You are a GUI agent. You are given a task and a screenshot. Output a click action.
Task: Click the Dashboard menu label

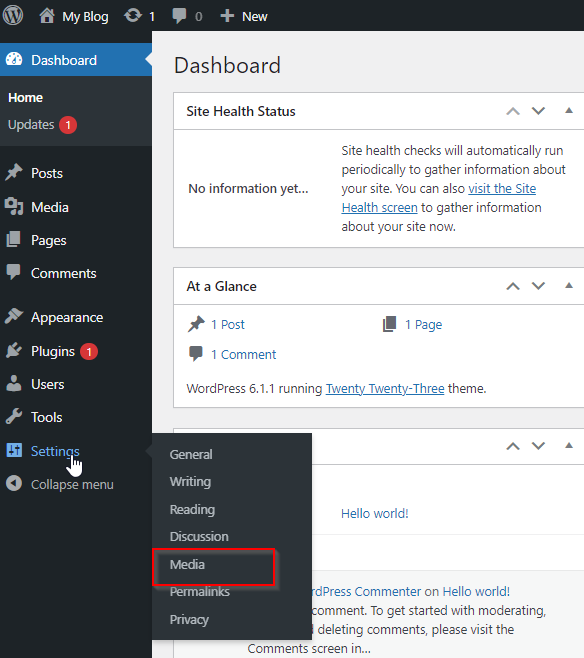pos(64,60)
